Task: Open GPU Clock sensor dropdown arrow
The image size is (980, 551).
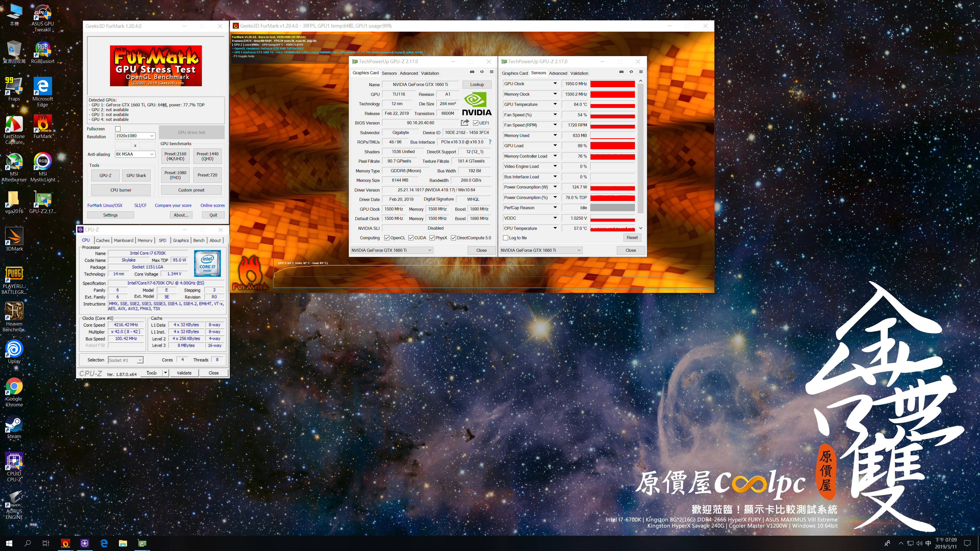Action: pyautogui.click(x=555, y=84)
